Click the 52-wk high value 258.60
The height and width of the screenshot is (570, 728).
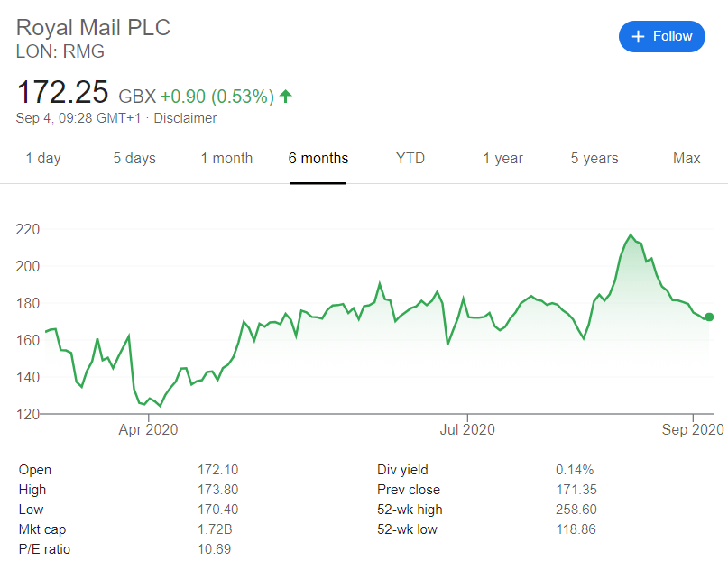pyautogui.click(x=576, y=510)
